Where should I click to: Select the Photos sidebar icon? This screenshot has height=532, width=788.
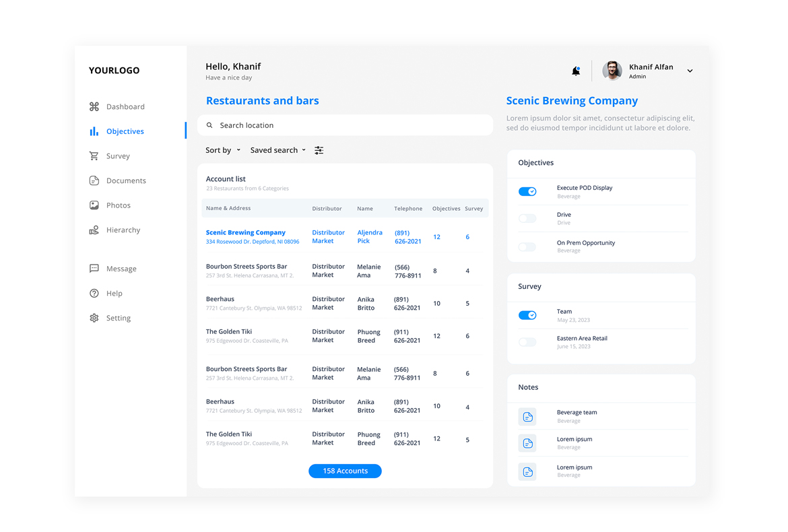coord(94,205)
